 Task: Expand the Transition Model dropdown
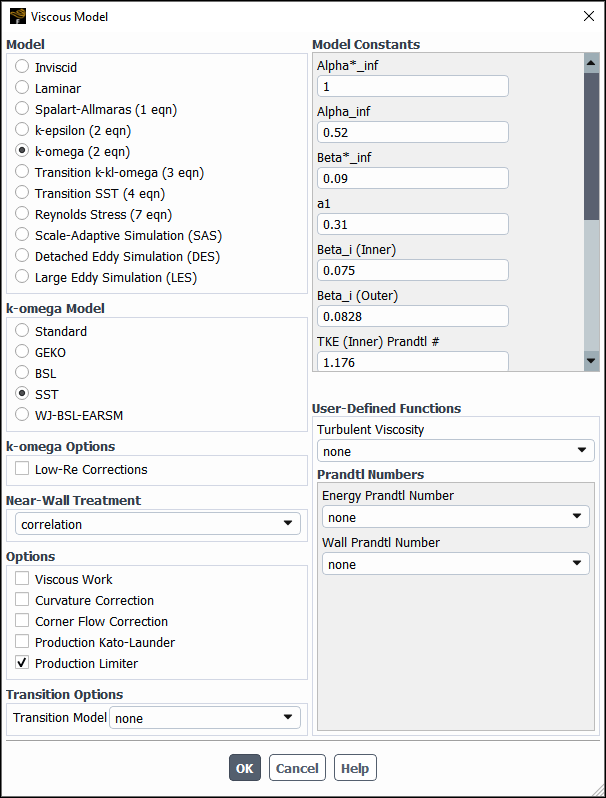(205, 718)
